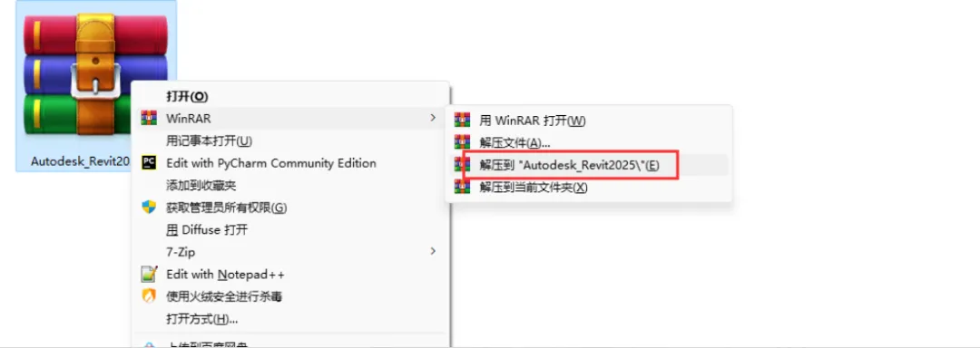Click the Autodesk_Revit2025 RAR archive icon
Screen dimensions: 980x348
95,73
